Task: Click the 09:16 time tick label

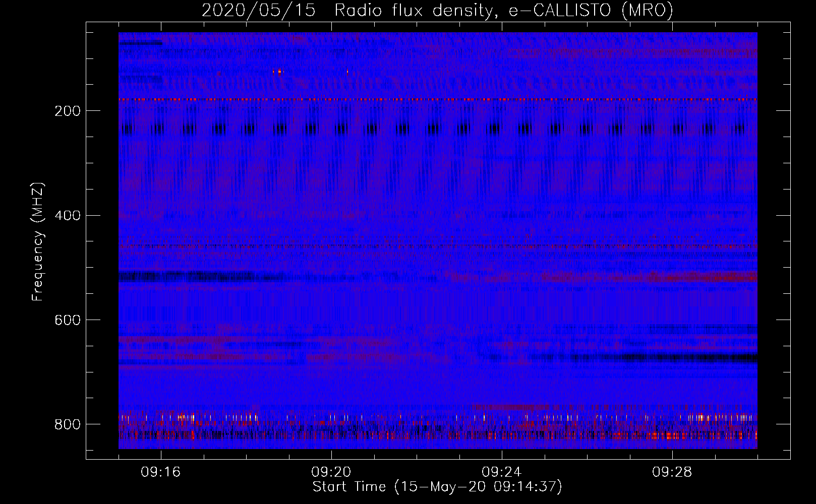Action: (161, 472)
